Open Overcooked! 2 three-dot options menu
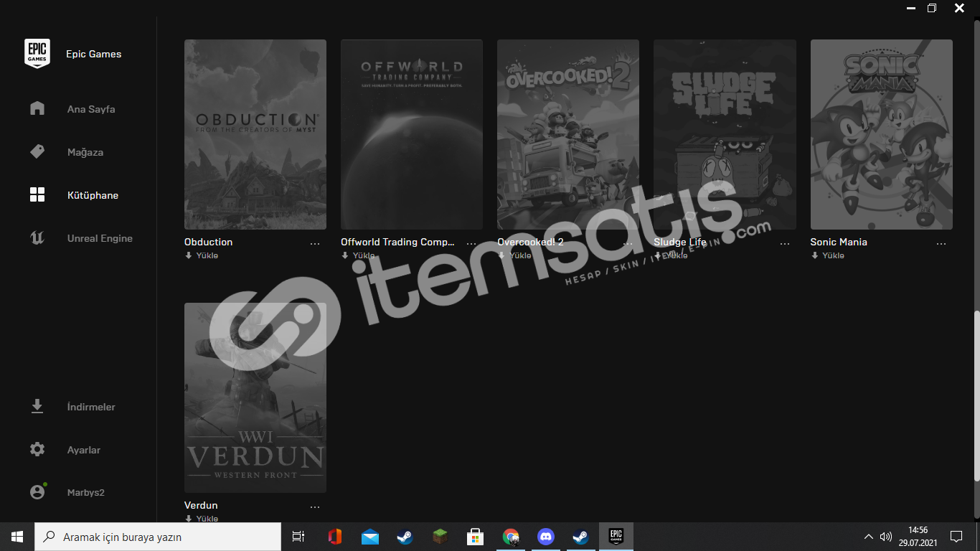Viewport: 980px width, 551px height. (x=628, y=244)
